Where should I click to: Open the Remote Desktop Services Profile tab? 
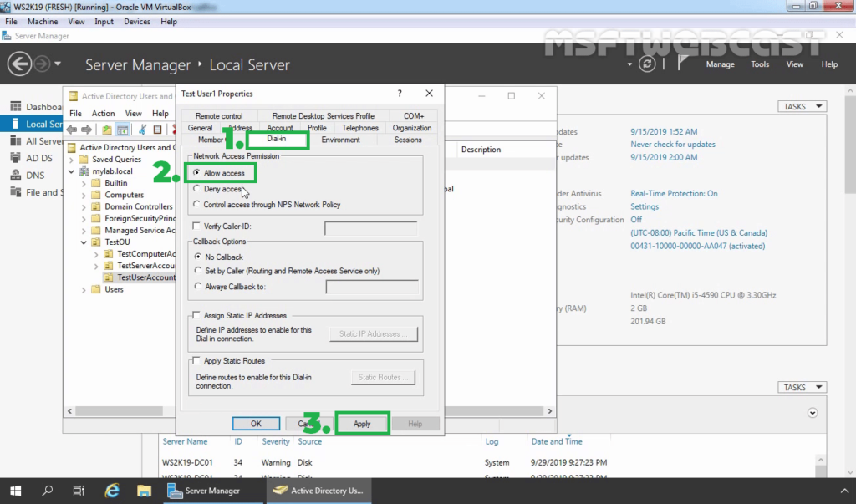[x=324, y=116]
